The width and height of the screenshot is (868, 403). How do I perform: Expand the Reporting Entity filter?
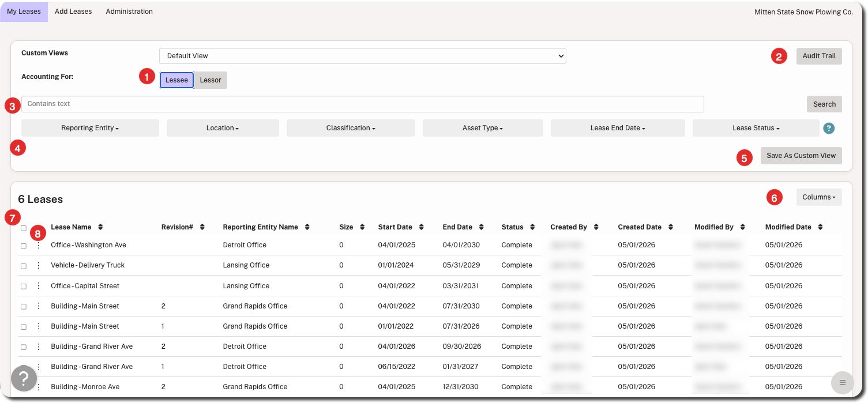click(x=90, y=128)
